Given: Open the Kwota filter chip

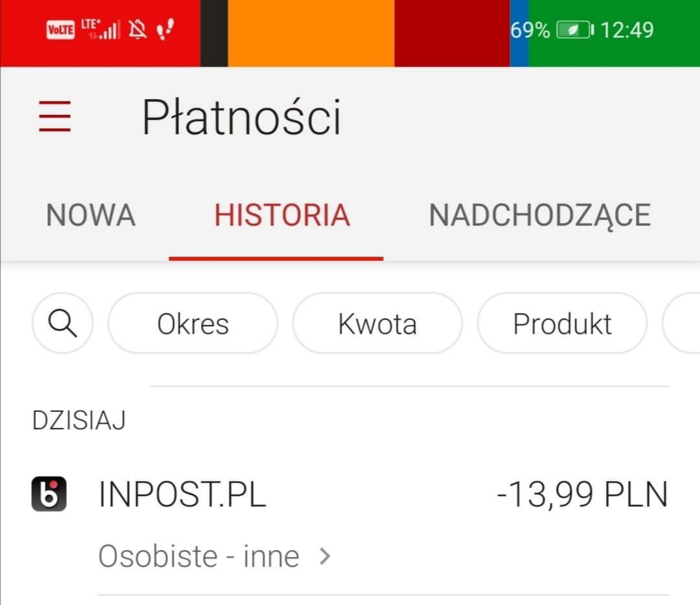Looking at the screenshot, I should (378, 323).
